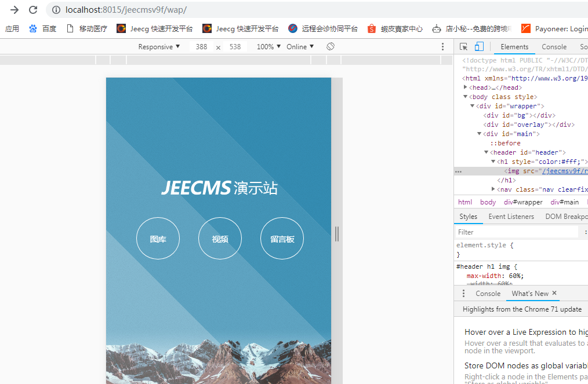Image resolution: width=588 pixels, height=384 pixels.
Task: Click the Filter styles input field
Action: (516, 232)
